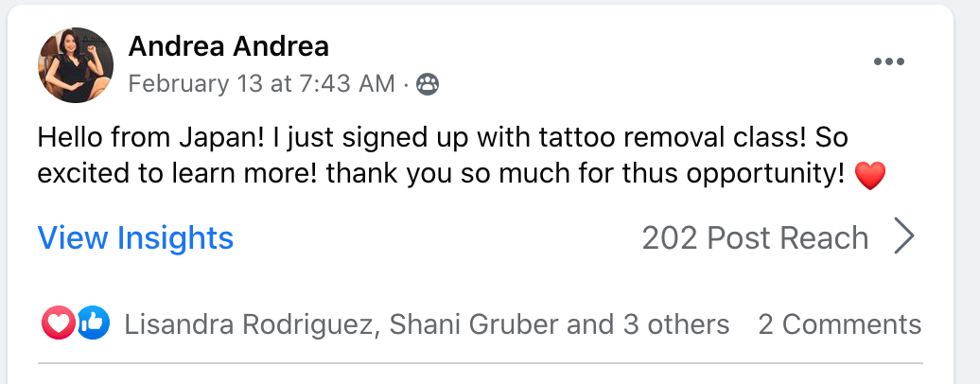Click the red heart emoji in post text
The image size is (980, 384).
click(x=869, y=176)
